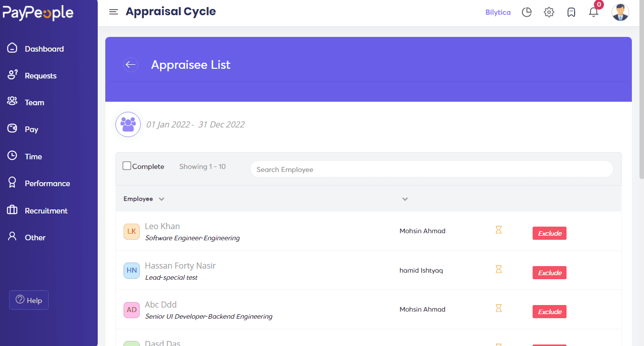Toggle the hamburger sidebar menu

coord(114,12)
